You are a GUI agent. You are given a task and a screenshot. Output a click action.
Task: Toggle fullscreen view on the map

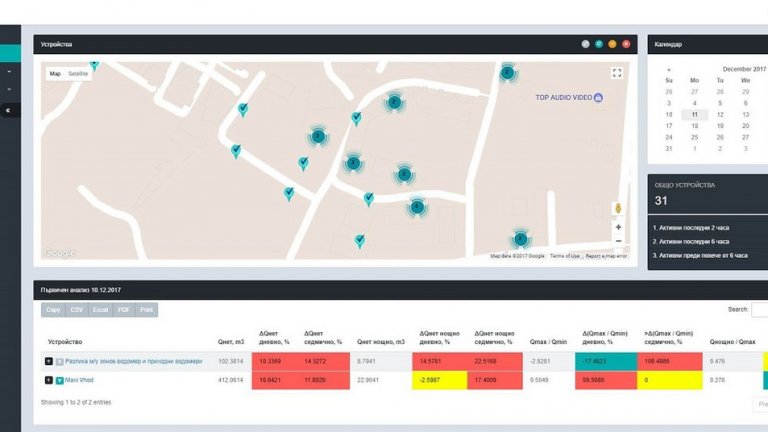pyautogui.click(x=617, y=73)
